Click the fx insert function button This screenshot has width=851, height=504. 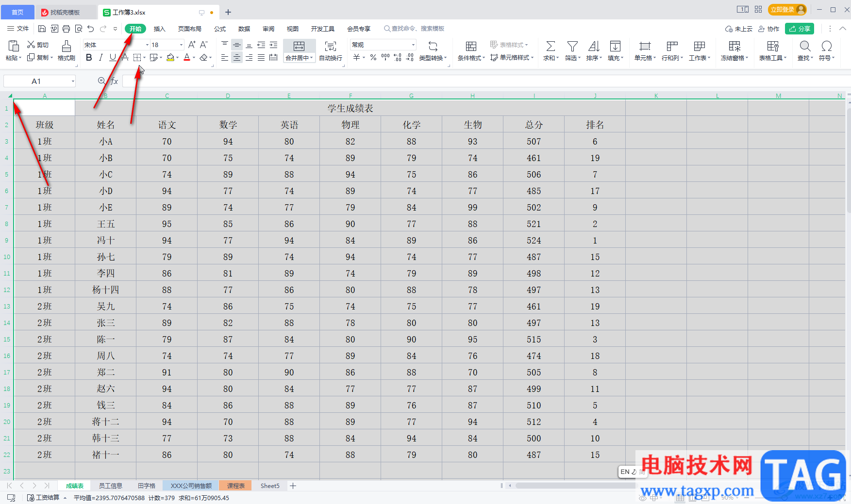(115, 81)
